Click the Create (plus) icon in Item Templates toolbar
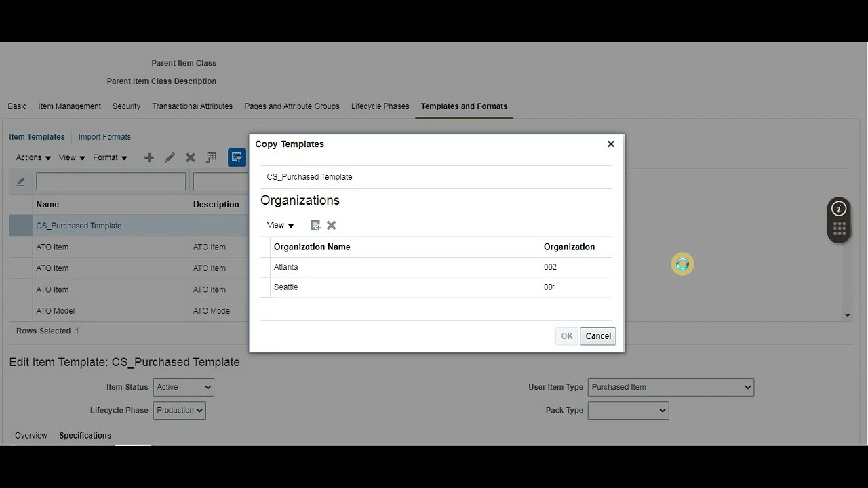Screen dimensions: 868x488 tap(149, 157)
